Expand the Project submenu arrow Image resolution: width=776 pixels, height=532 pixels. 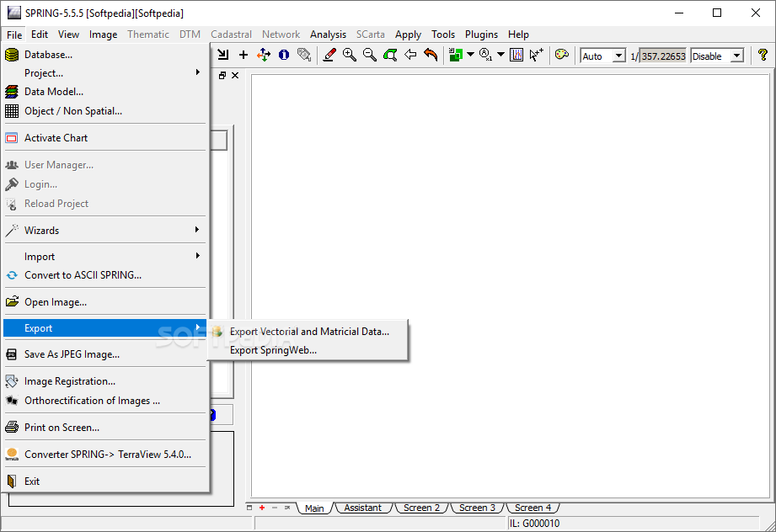pyautogui.click(x=197, y=72)
